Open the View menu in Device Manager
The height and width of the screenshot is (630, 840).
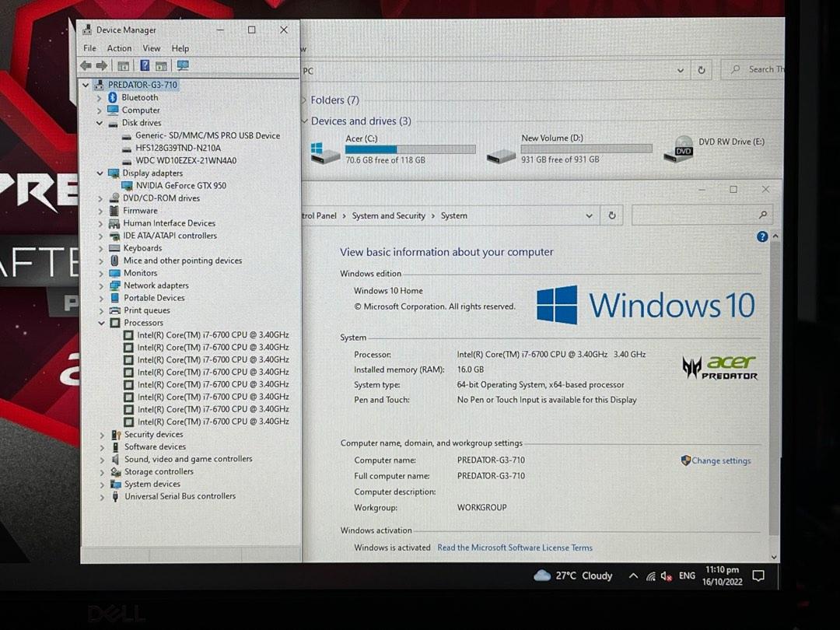pyautogui.click(x=152, y=48)
